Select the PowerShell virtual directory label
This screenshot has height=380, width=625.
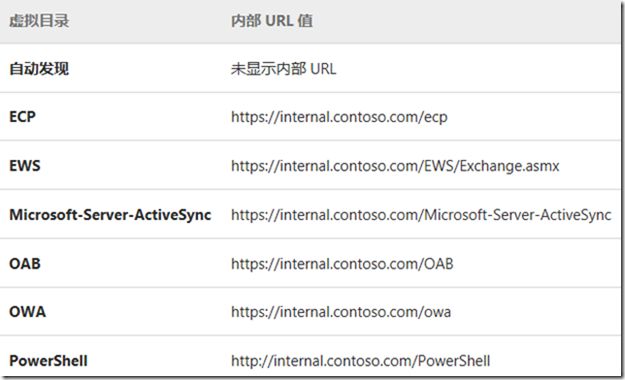[x=48, y=361]
